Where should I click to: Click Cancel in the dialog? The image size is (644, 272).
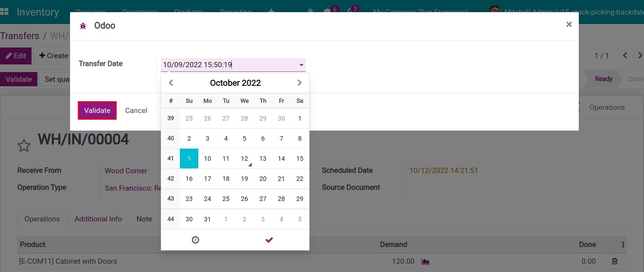point(136,111)
